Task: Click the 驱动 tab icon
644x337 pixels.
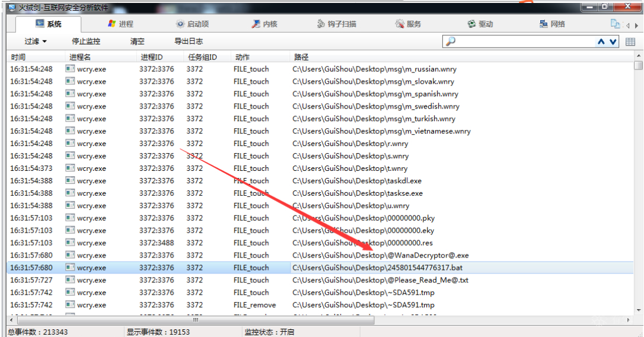Action: pos(471,24)
